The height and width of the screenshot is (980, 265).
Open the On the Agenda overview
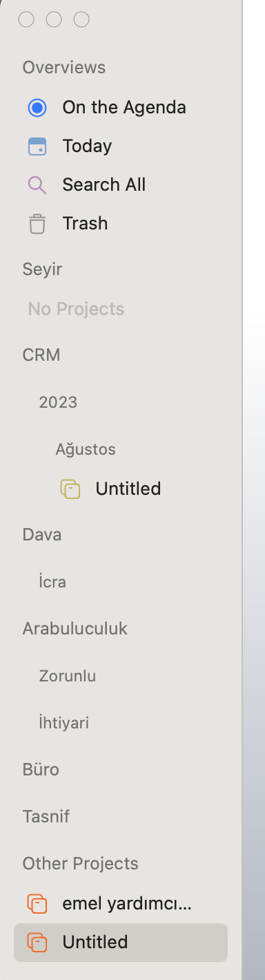click(x=124, y=107)
